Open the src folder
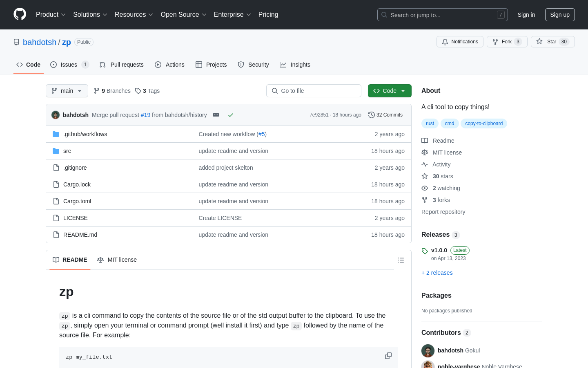 click(x=67, y=151)
